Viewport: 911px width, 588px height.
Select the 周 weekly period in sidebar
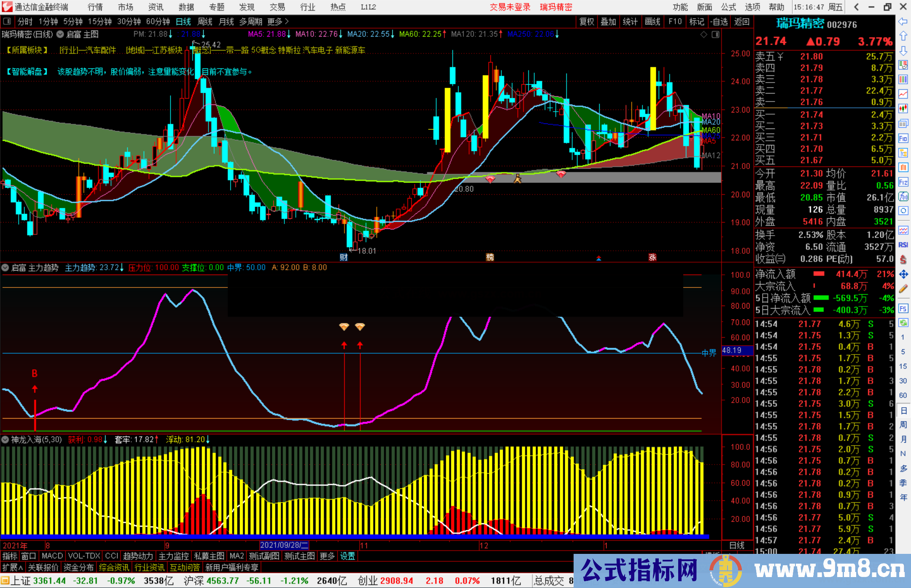tap(903, 424)
